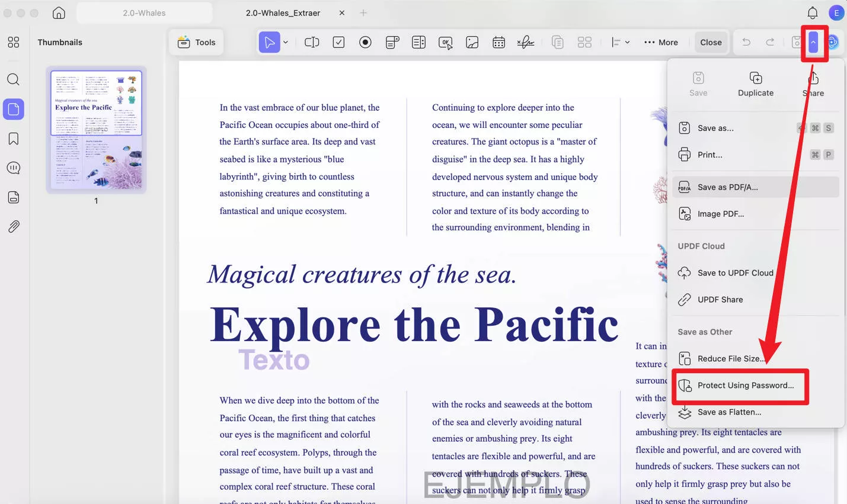Viewport: 847px width, 504px height.
Task: Redo the last action
Action: coord(770,42)
